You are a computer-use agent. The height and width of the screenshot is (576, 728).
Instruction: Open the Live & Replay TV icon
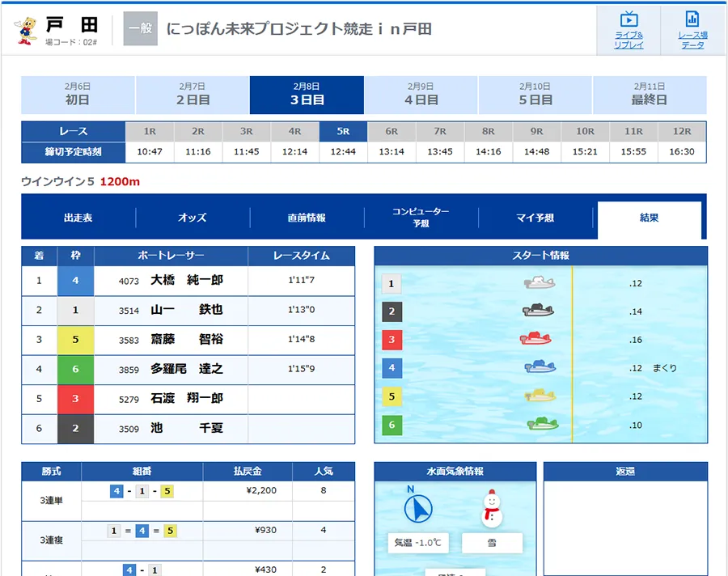tap(629, 20)
